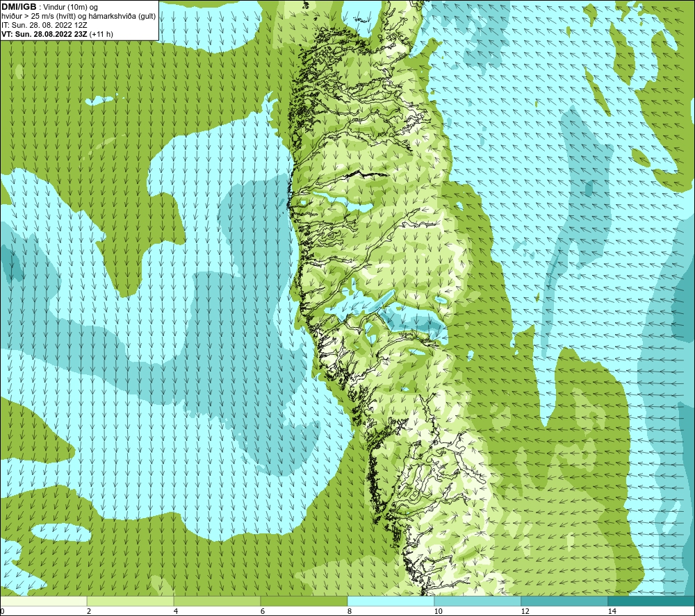This screenshot has width=695, height=616.
Task: Click the 'IT: Sun. 28. 08. 2022 12Z' line
Action: (44, 25)
